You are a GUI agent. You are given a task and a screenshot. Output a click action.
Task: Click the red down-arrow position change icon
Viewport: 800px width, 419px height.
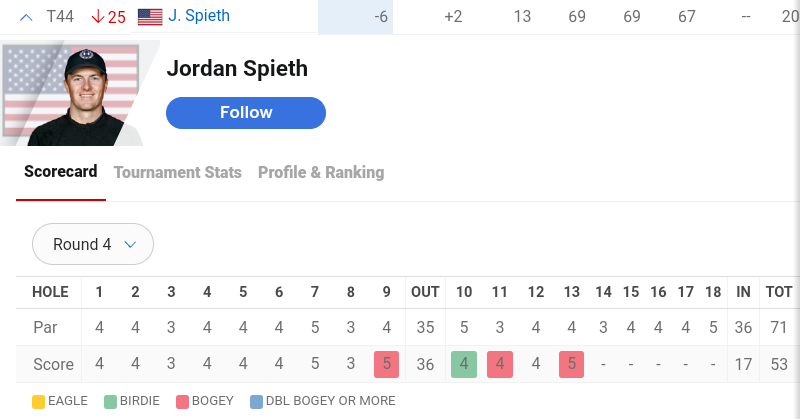[x=98, y=17]
